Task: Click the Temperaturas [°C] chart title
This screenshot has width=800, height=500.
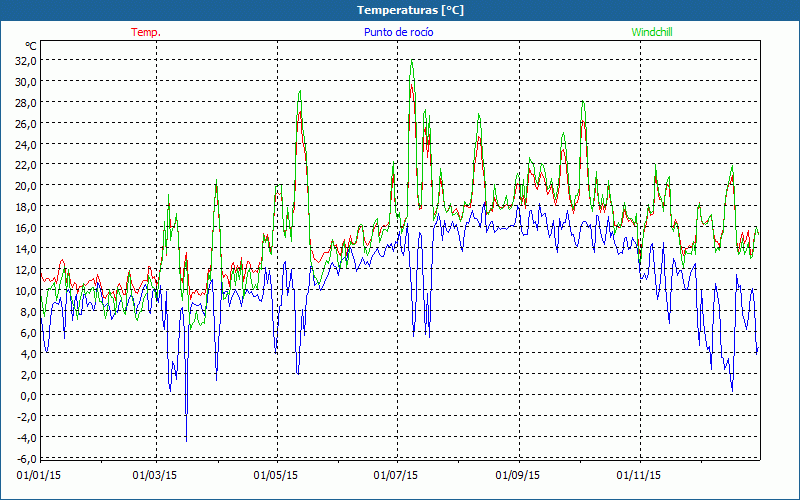Action: tap(410, 10)
